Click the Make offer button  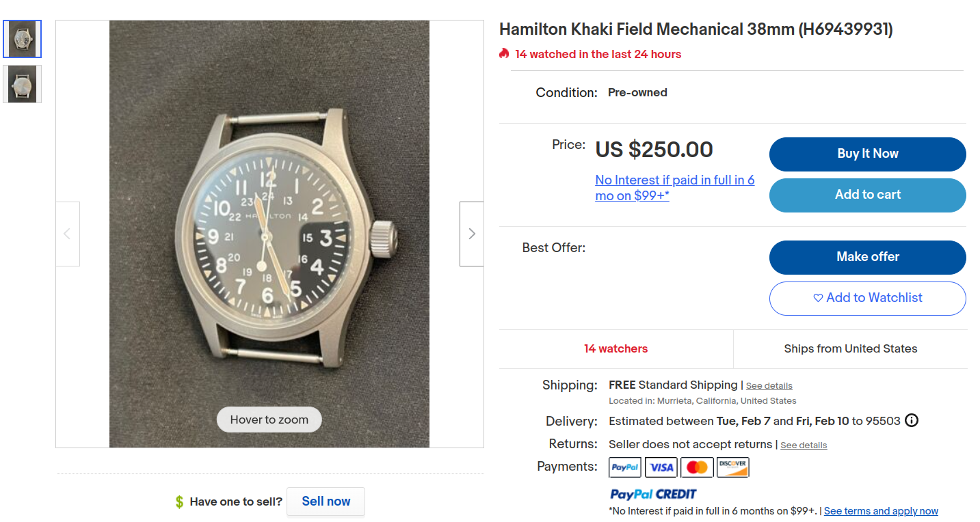pyautogui.click(x=867, y=257)
